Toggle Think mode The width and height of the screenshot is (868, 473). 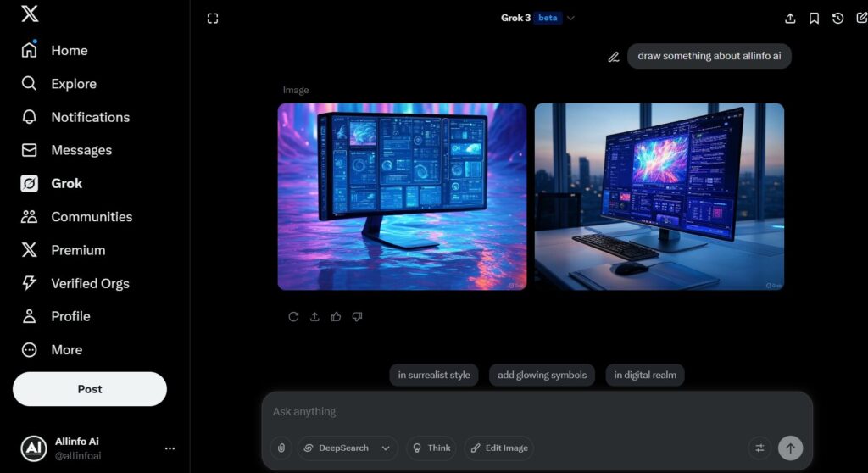coord(431,448)
